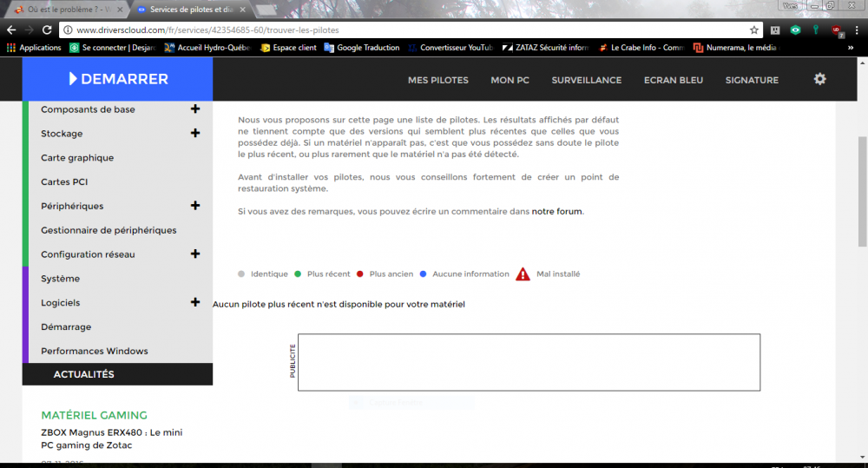Open Performances Windows in the sidebar
868x468 pixels.
[x=94, y=351]
